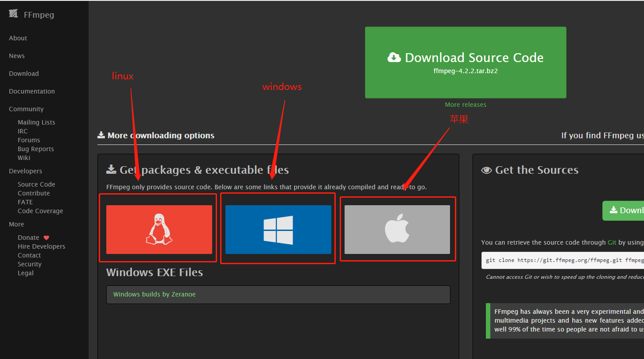The image size is (644, 359).
Task: Open the Developers section in sidebar
Action: (26, 171)
